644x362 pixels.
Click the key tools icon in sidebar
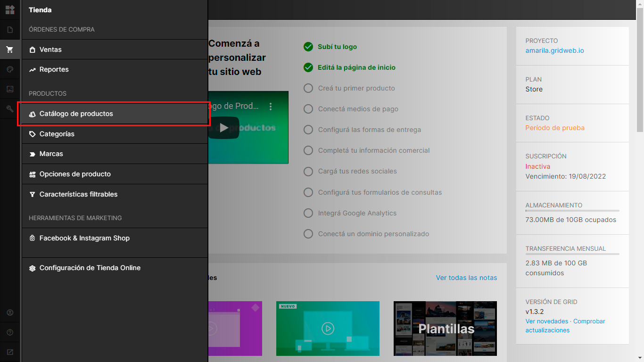pos(10,109)
